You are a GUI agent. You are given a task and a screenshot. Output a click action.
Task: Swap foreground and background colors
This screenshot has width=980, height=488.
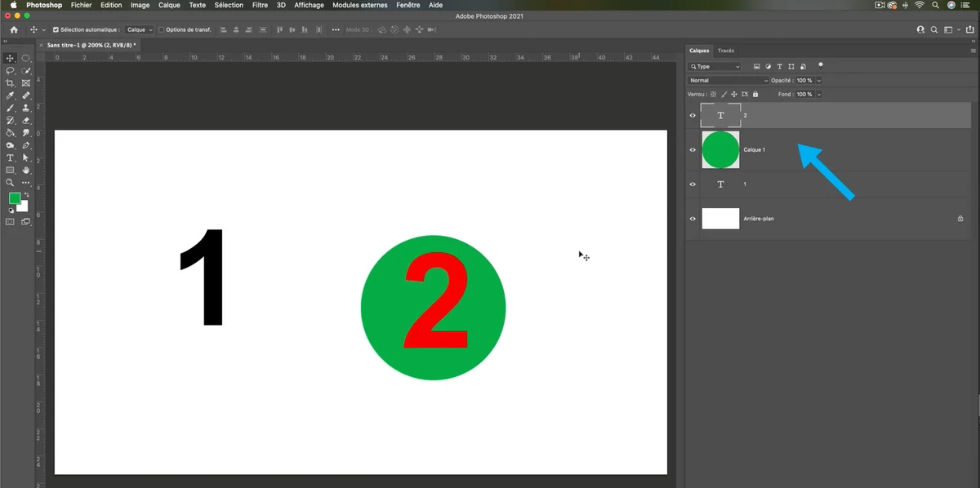(x=26, y=195)
